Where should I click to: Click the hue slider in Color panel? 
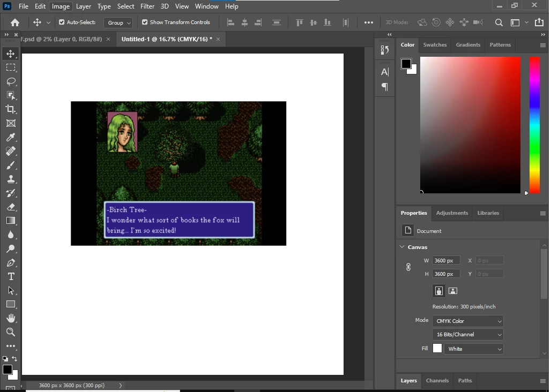click(534, 125)
